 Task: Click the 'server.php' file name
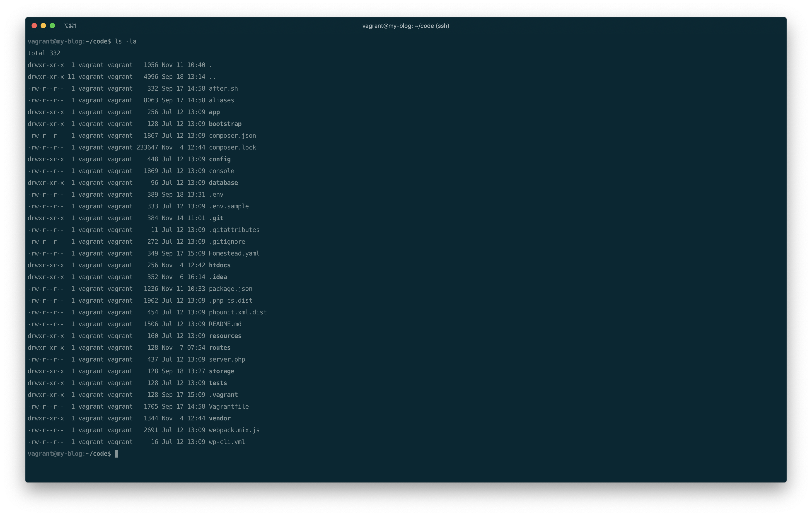[227, 360]
